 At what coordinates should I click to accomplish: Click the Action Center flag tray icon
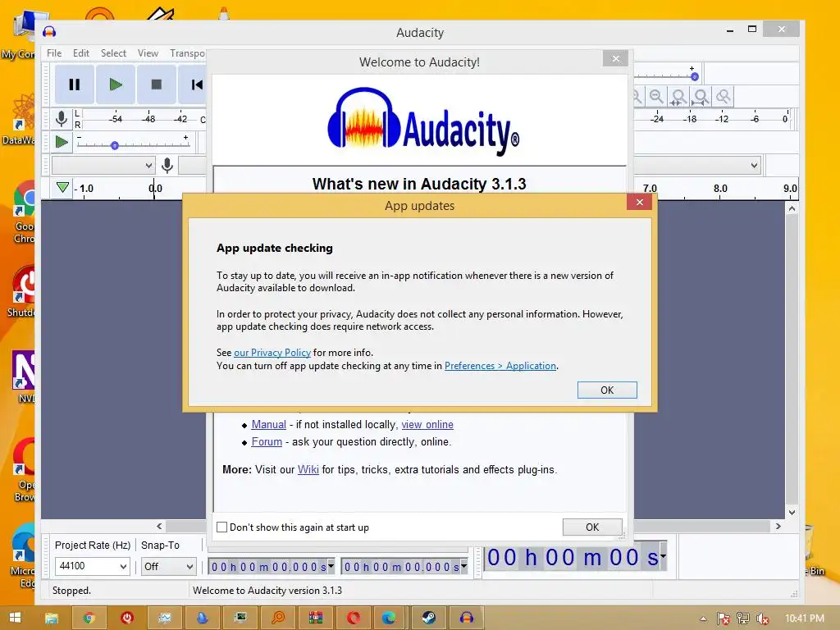click(724, 619)
